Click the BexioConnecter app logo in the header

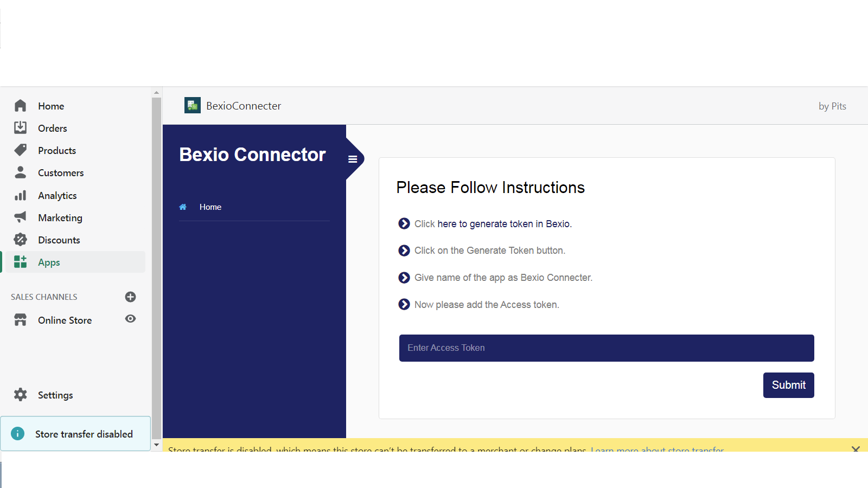click(x=192, y=105)
